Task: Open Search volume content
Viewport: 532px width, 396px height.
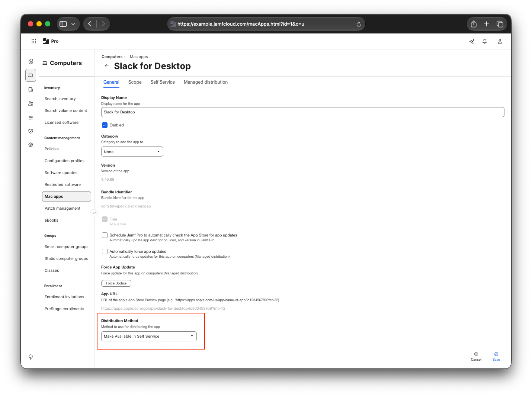Action: tap(67, 110)
